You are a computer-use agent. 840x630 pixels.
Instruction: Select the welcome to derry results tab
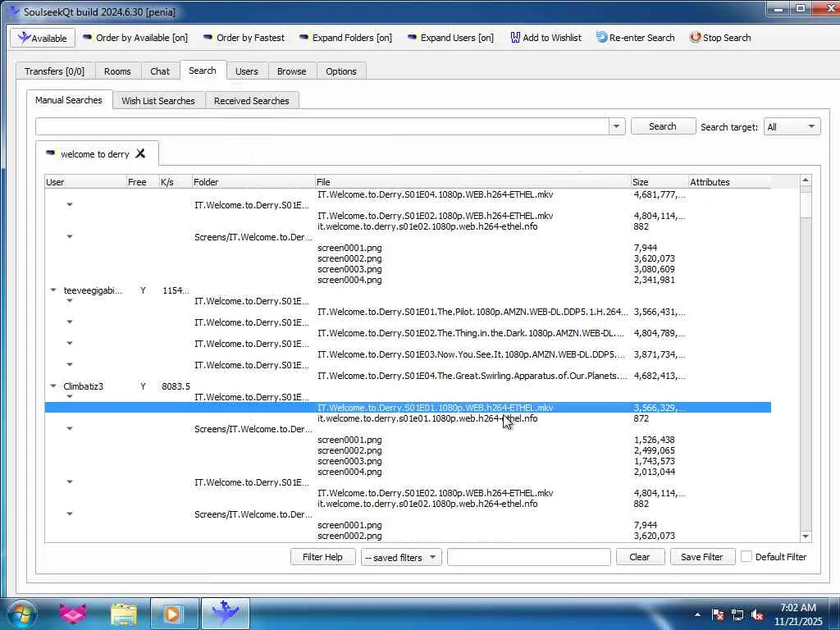pyautogui.click(x=95, y=154)
